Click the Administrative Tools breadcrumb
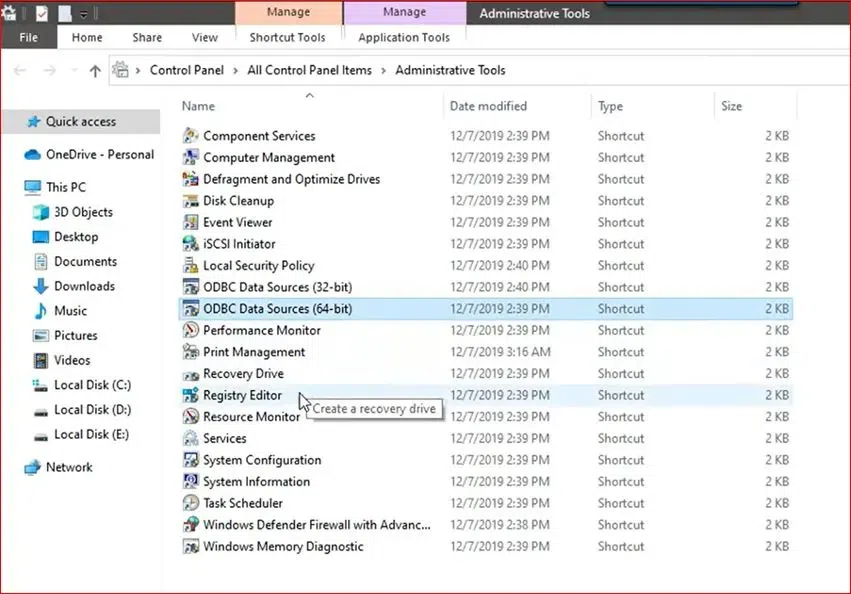This screenshot has height=594, width=851. (450, 70)
